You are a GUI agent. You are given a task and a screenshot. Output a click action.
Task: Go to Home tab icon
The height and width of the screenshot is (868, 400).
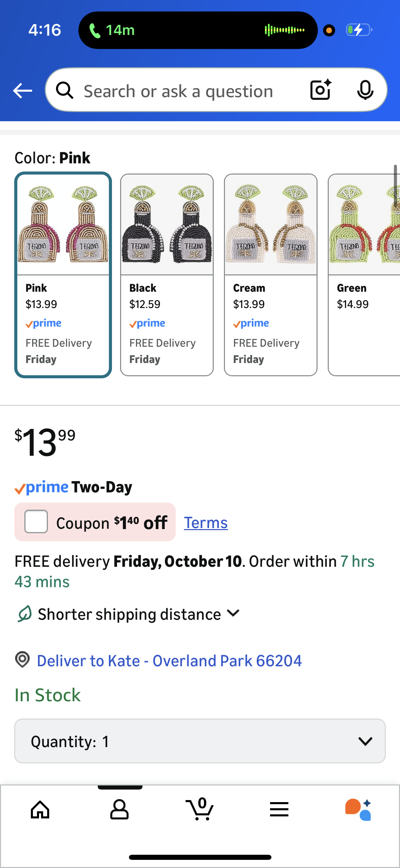(x=40, y=810)
